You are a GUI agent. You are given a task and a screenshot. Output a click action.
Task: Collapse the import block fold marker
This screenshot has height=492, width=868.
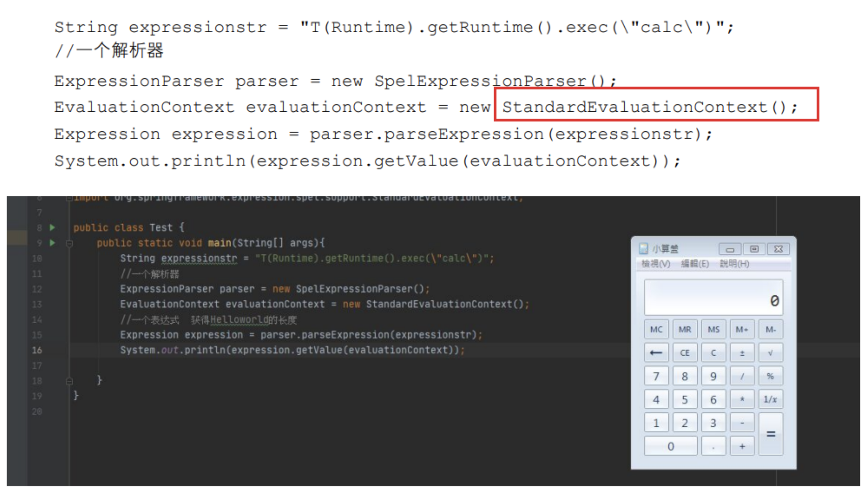click(69, 198)
